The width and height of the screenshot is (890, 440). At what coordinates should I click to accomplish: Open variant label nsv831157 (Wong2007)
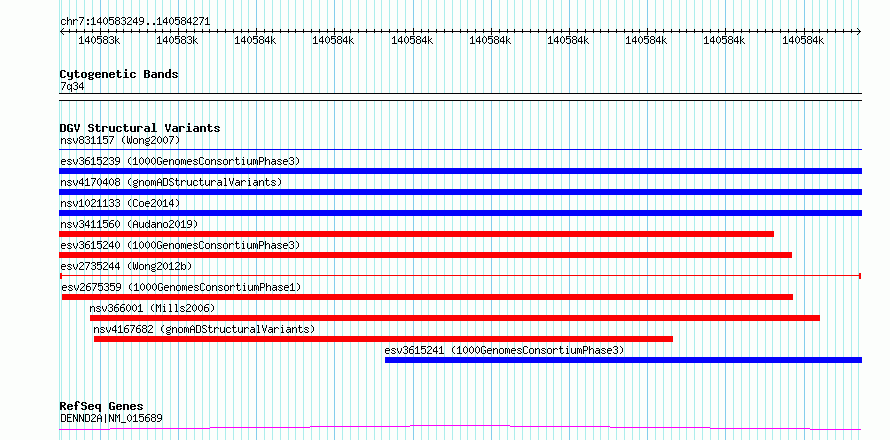(120, 140)
